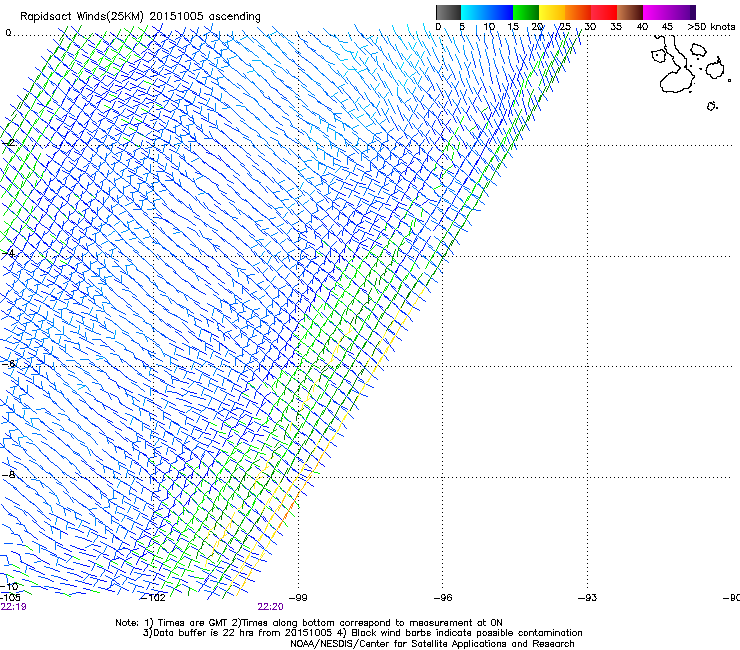Click the '30' legend scale label
Viewport: 740px width, 650px height.
tap(590, 27)
